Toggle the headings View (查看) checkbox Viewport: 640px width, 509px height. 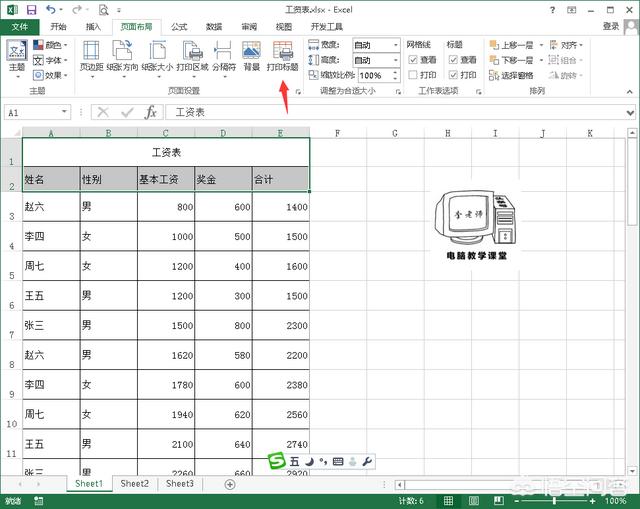tap(452, 60)
